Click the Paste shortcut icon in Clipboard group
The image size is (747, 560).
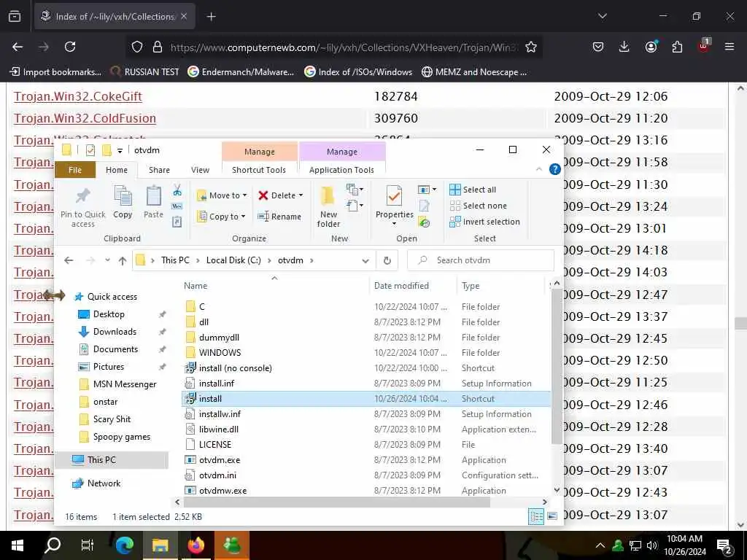coord(177,222)
